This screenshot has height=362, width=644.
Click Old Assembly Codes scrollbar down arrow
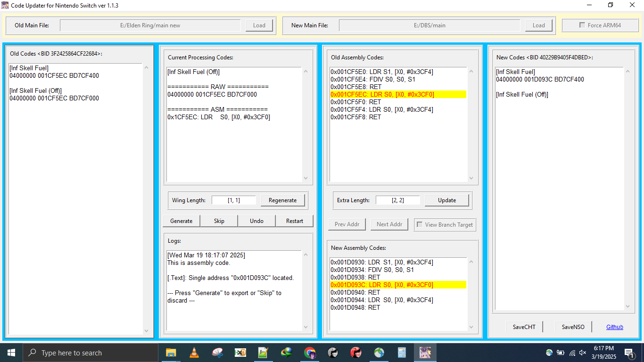click(471, 178)
